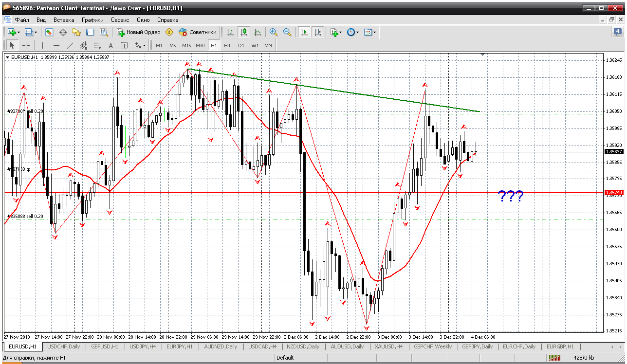Open the periods clock dropdown

[353, 32]
